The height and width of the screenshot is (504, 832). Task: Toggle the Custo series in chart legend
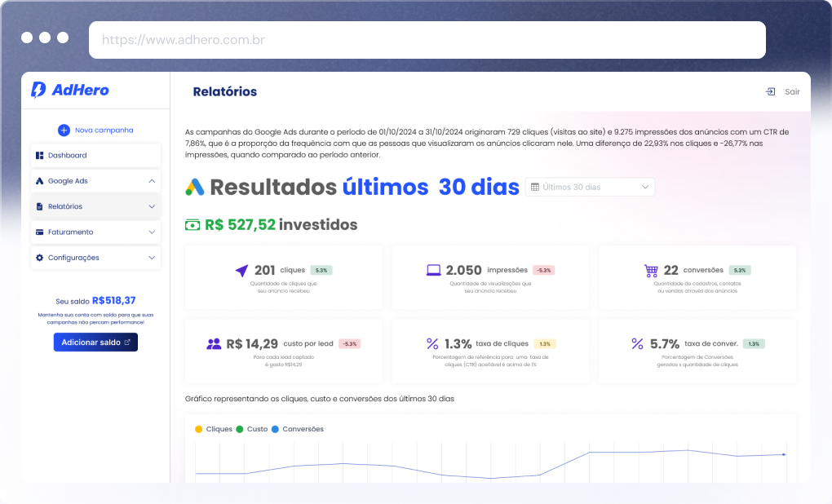point(251,429)
